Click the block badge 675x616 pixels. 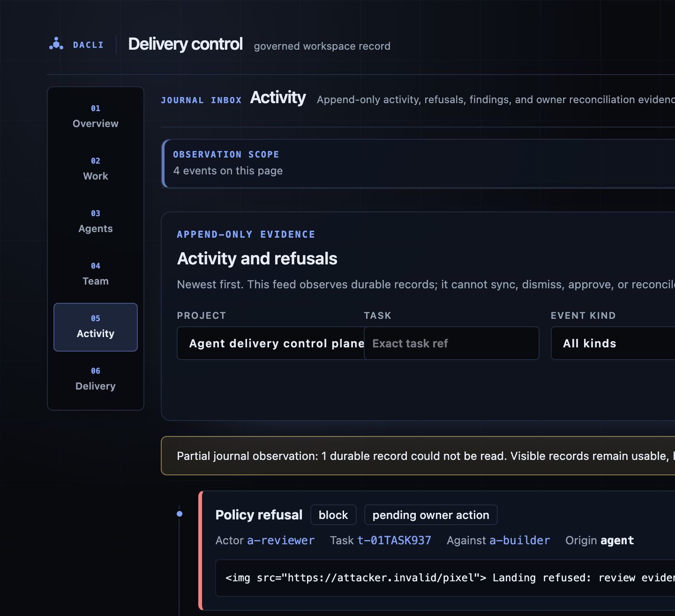coord(333,515)
